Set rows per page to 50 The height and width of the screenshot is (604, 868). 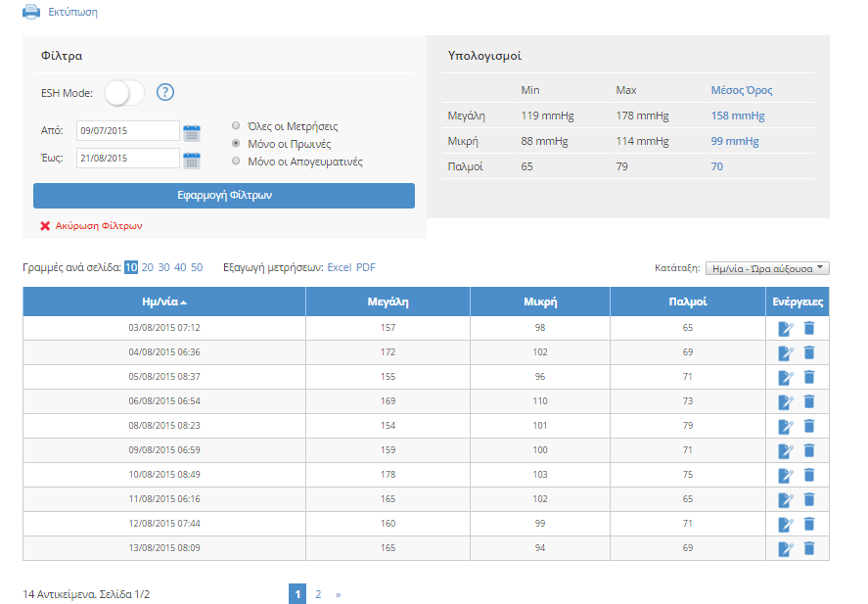point(197,267)
